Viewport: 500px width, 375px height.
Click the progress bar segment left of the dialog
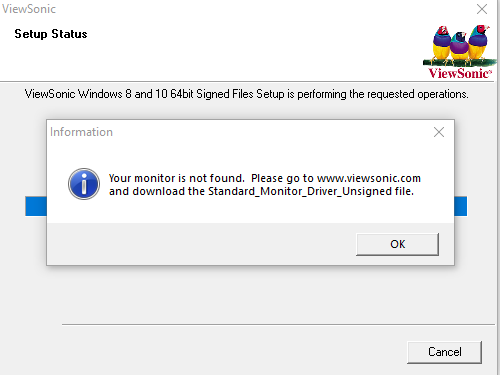click(x=36, y=206)
